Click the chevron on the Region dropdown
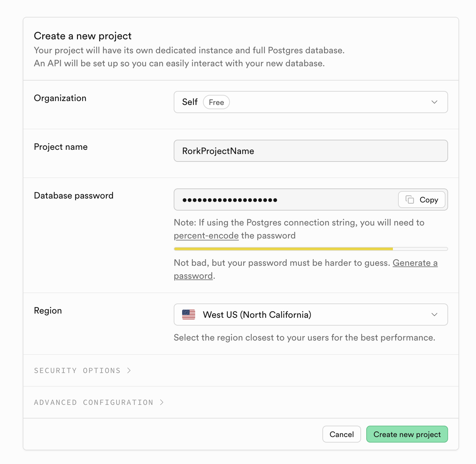This screenshot has width=476, height=464. click(434, 315)
